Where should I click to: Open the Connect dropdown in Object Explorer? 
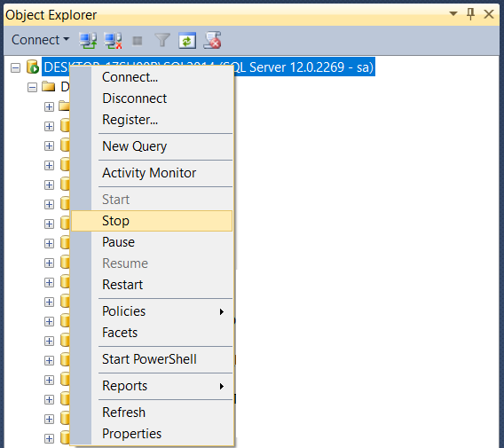[x=40, y=40]
